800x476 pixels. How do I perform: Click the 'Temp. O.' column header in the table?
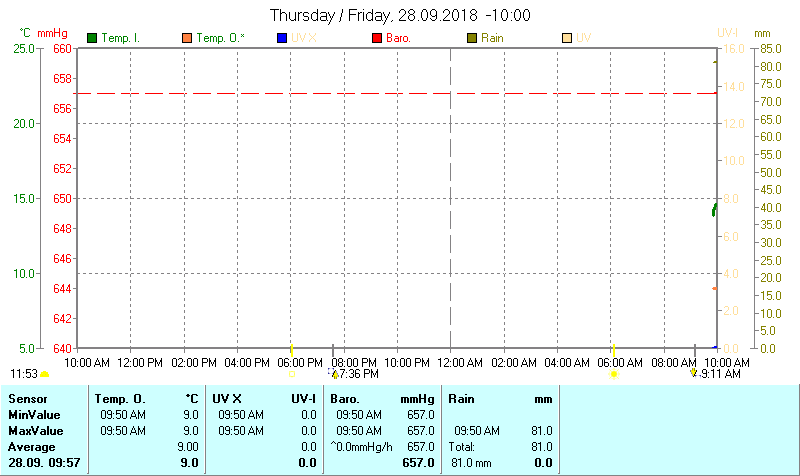(x=120, y=399)
